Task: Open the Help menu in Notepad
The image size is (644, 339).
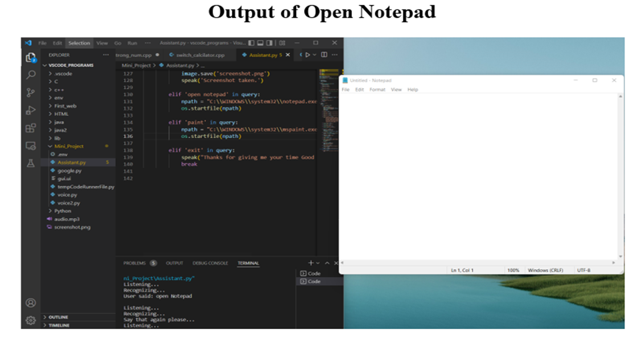Action: click(413, 90)
